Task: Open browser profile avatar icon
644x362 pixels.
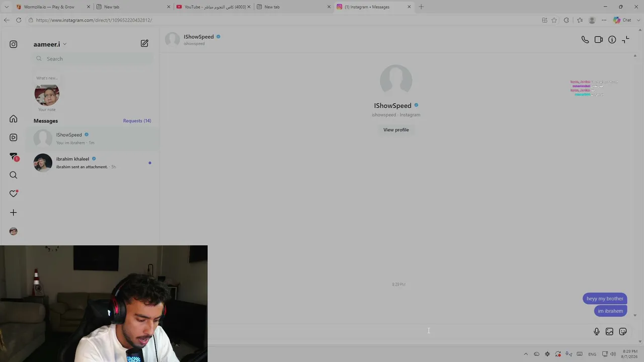Action: [x=592, y=20]
